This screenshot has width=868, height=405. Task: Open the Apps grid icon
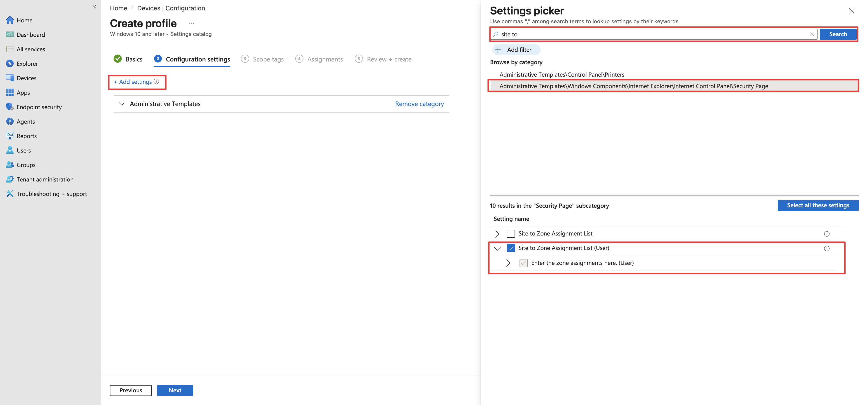tap(10, 93)
